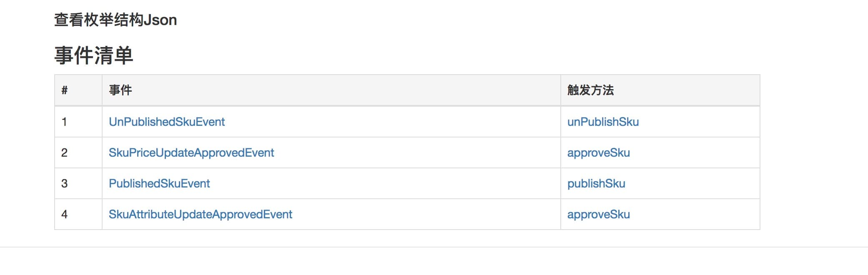Image resolution: width=868 pixels, height=275 pixels.
Task: Open the publishSku trigger method link
Action: 596,183
